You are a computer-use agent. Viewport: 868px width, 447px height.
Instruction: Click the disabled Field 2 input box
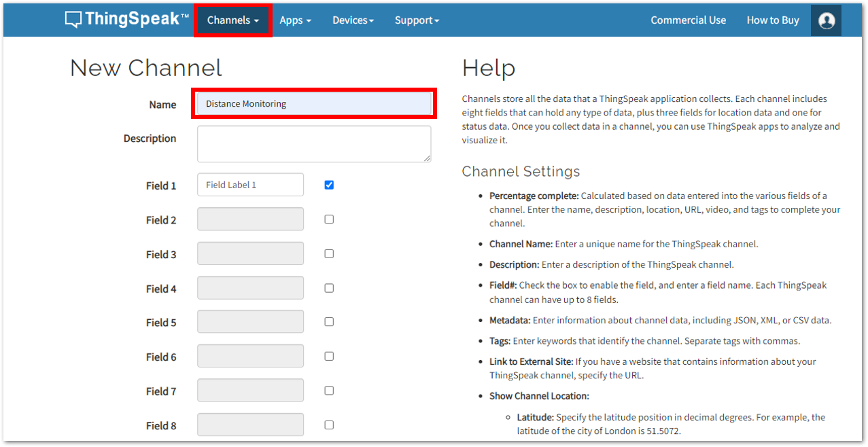point(251,219)
